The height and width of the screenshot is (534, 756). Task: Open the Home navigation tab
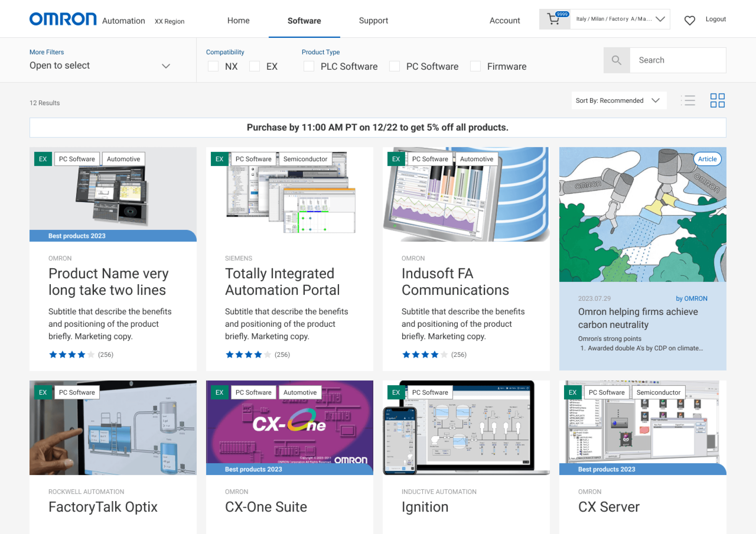click(x=238, y=21)
